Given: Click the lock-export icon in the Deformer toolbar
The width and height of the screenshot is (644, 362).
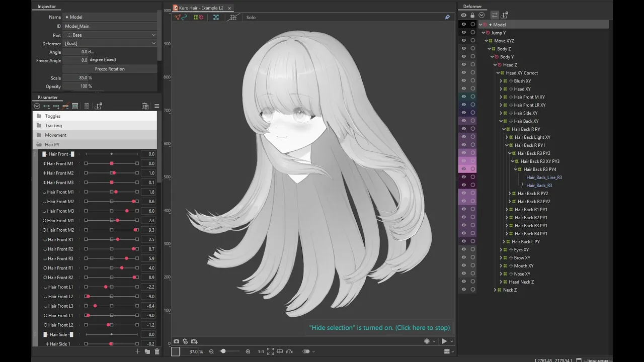Looking at the screenshot, I should 504,15.
